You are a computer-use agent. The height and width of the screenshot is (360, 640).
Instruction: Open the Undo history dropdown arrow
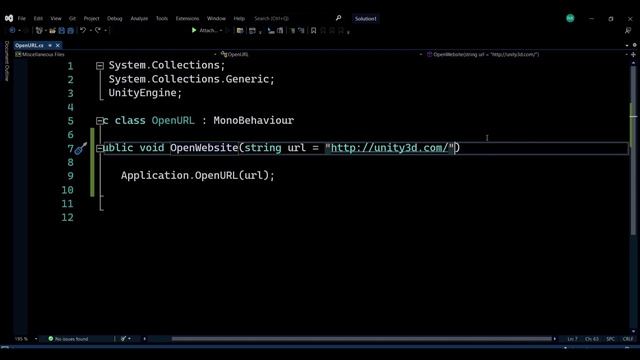point(90,31)
